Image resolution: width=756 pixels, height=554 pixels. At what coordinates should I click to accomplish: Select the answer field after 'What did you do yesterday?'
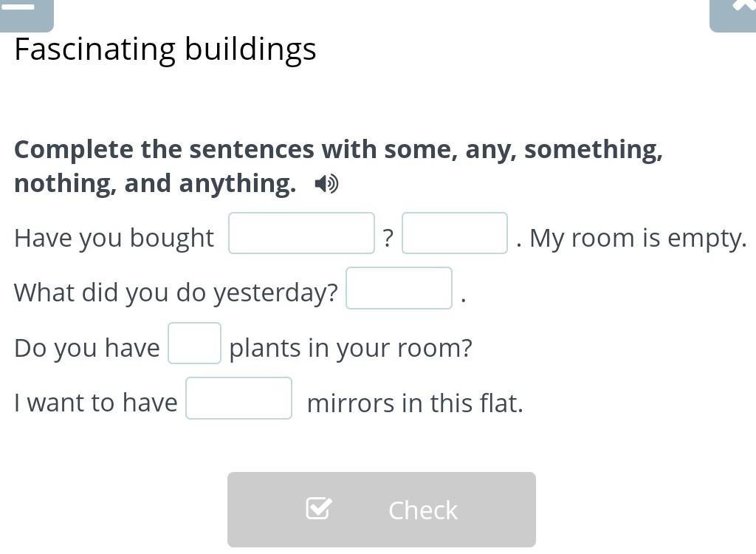coord(399,288)
